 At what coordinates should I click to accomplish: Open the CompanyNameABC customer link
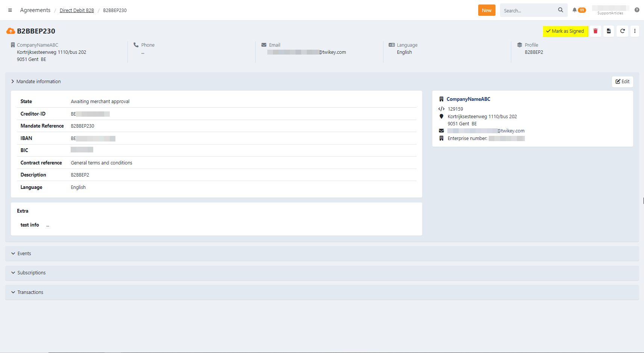(468, 99)
